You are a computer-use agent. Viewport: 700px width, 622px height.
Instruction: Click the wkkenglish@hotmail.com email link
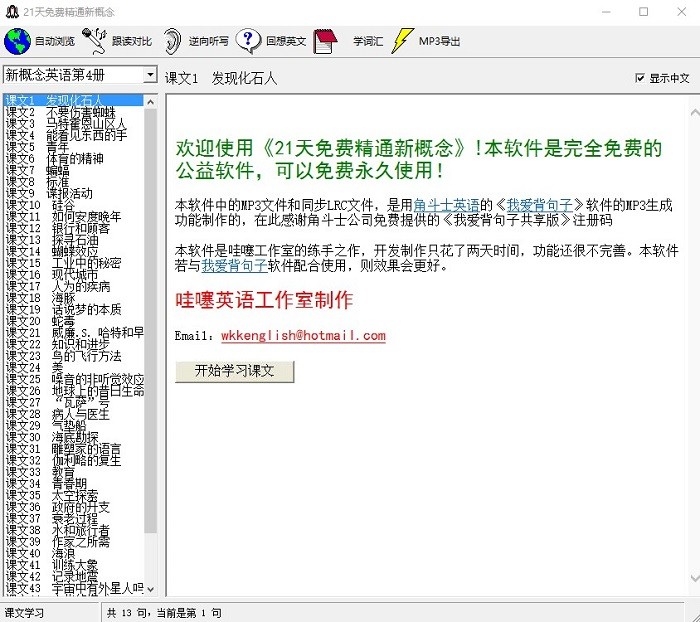tap(303, 336)
